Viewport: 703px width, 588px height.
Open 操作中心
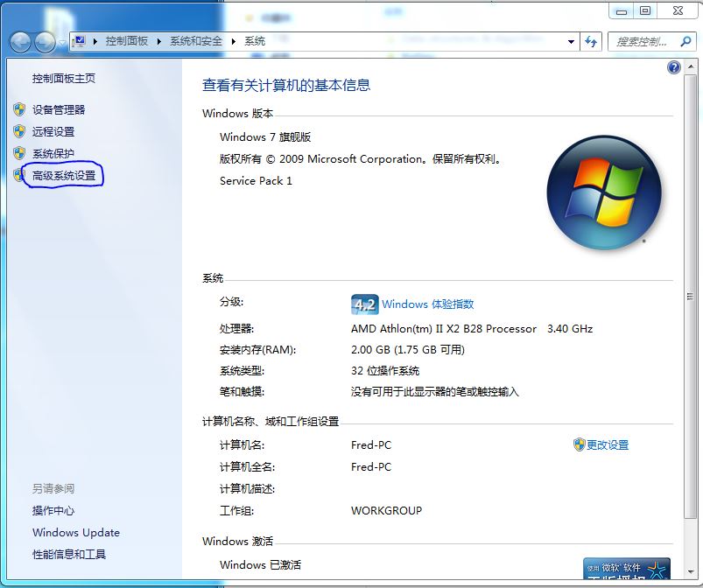(53, 510)
